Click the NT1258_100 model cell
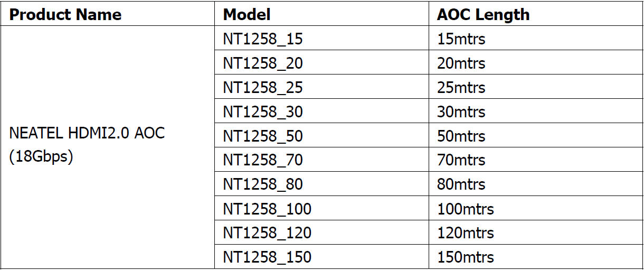Image resolution: width=644 pixels, height=270 pixels. (x=267, y=209)
